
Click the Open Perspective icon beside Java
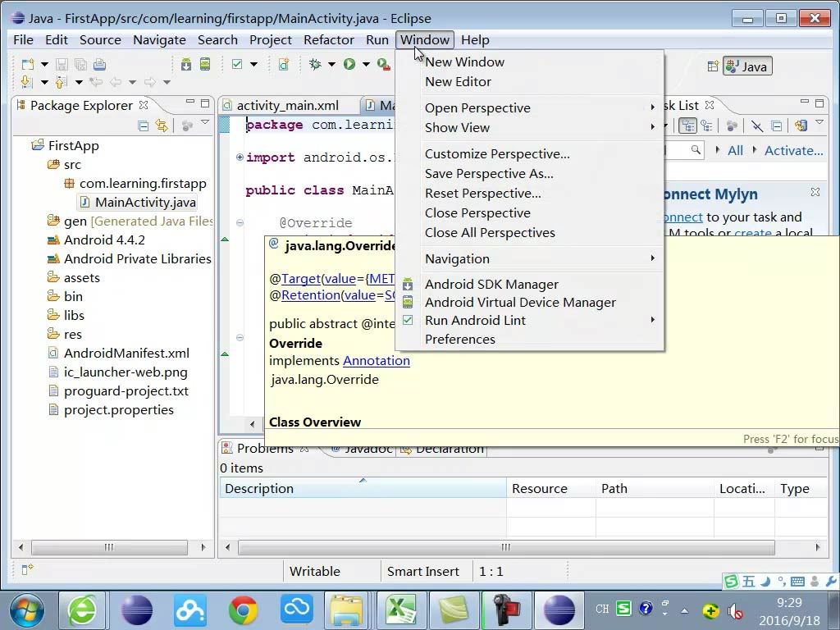[x=713, y=66]
